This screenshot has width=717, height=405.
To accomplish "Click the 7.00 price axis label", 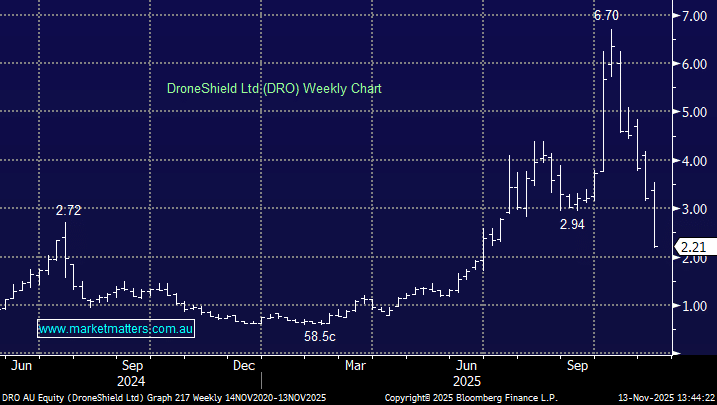I will 695,17.
